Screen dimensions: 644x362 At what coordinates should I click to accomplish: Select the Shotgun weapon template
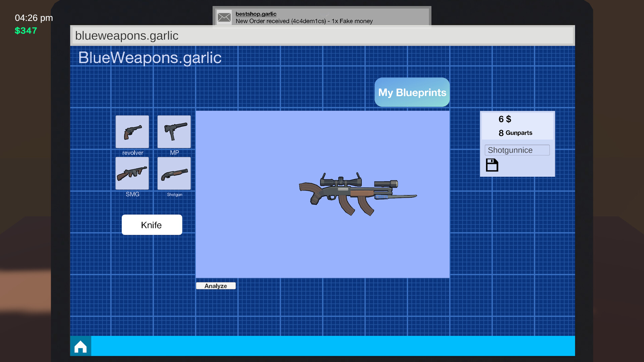[x=174, y=174]
